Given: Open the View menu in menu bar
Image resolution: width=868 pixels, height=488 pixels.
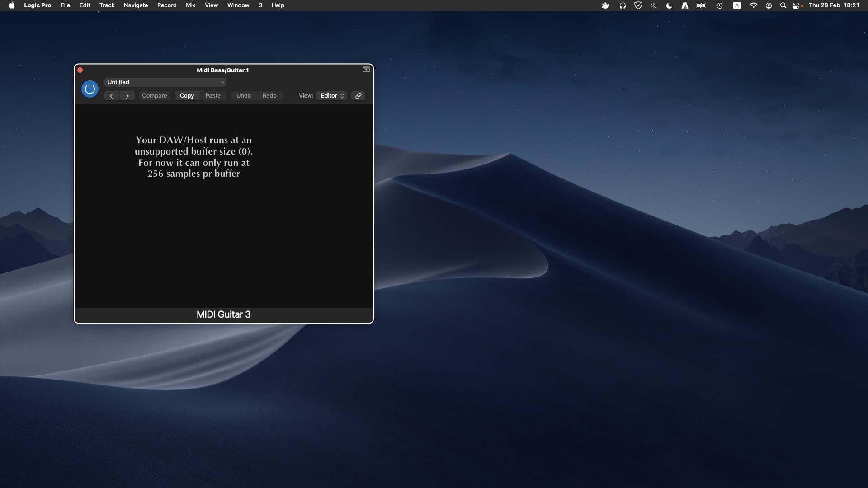Looking at the screenshot, I should pyautogui.click(x=212, y=5).
